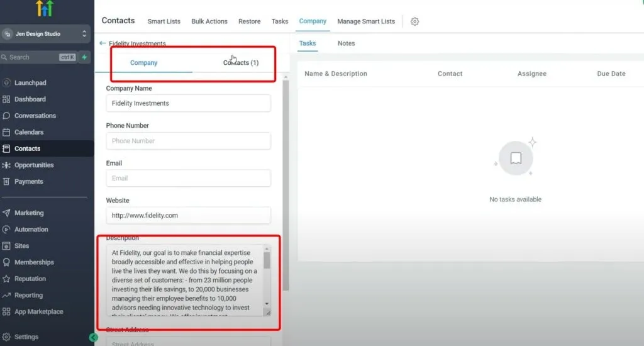The width and height of the screenshot is (644, 346).
Task: Click the Search box in the sidebar
Action: click(31, 57)
